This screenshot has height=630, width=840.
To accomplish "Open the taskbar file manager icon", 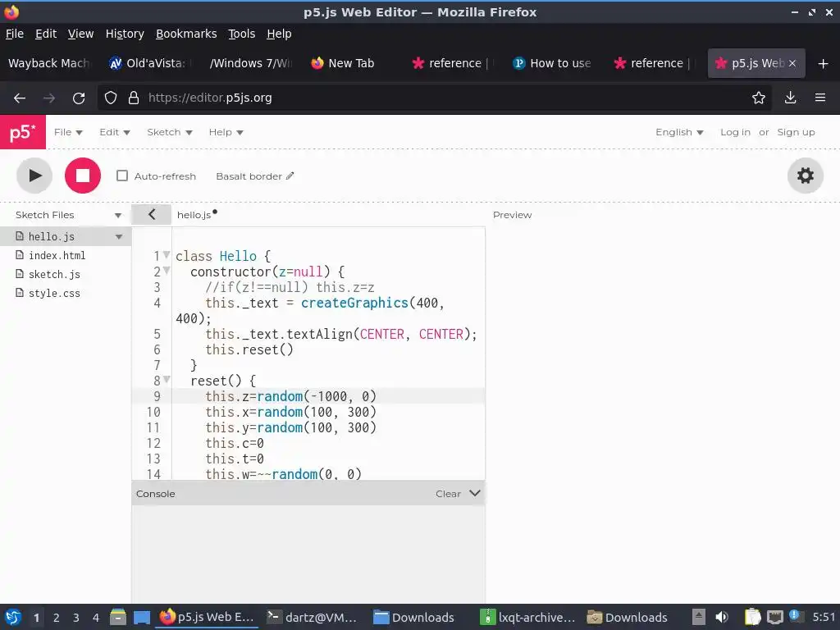I will click(x=118, y=617).
